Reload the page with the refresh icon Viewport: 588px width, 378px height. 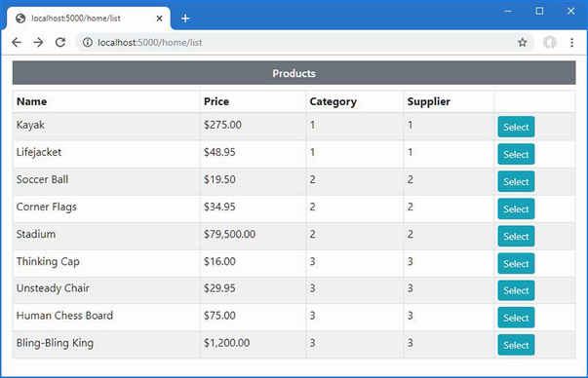coord(60,42)
